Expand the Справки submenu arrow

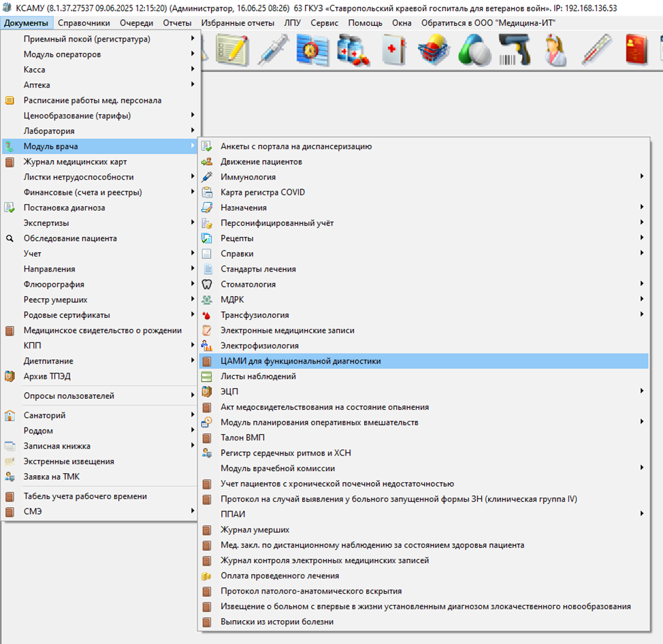pyautogui.click(x=642, y=253)
